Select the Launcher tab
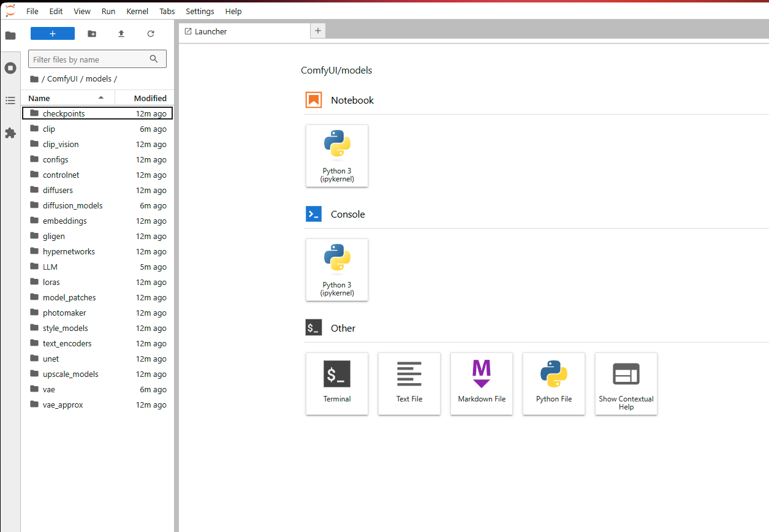This screenshot has width=769, height=532. (245, 31)
